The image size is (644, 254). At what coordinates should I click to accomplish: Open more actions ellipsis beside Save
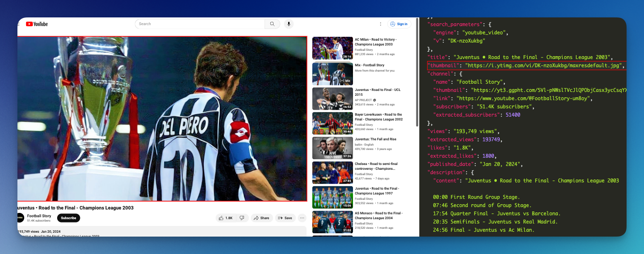[x=302, y=218]
